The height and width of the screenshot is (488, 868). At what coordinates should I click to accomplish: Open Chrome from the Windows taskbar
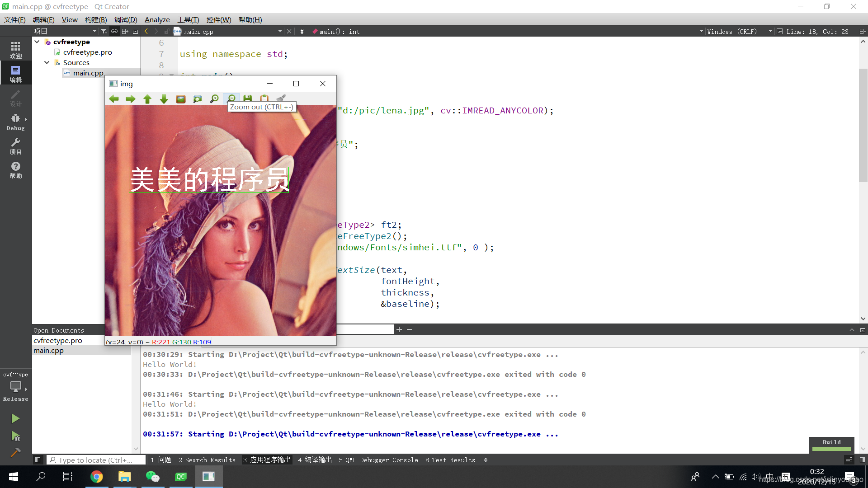point(97,476)
